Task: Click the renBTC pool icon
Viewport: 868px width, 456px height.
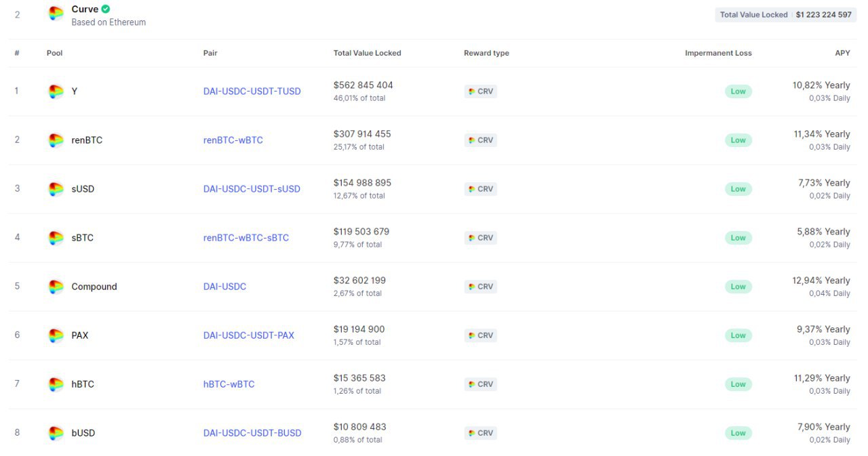Action: (x=56, y=140)
